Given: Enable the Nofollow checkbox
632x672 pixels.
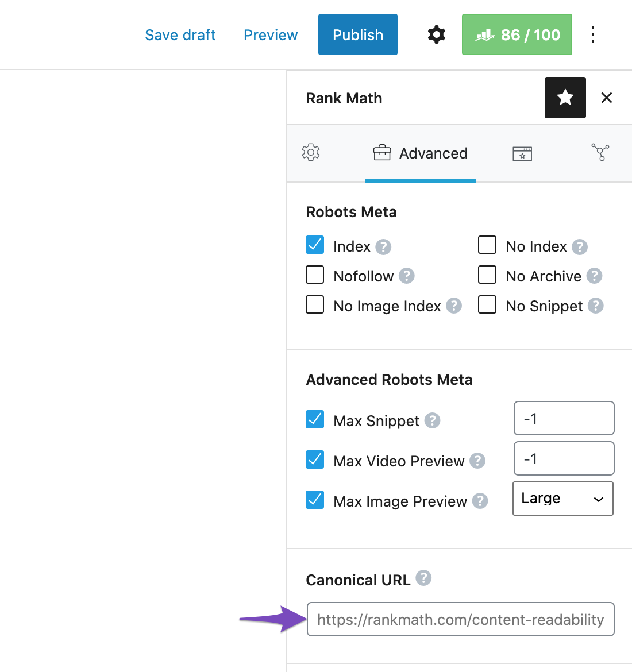Looking at the screenshot, I should pos(315,275).
